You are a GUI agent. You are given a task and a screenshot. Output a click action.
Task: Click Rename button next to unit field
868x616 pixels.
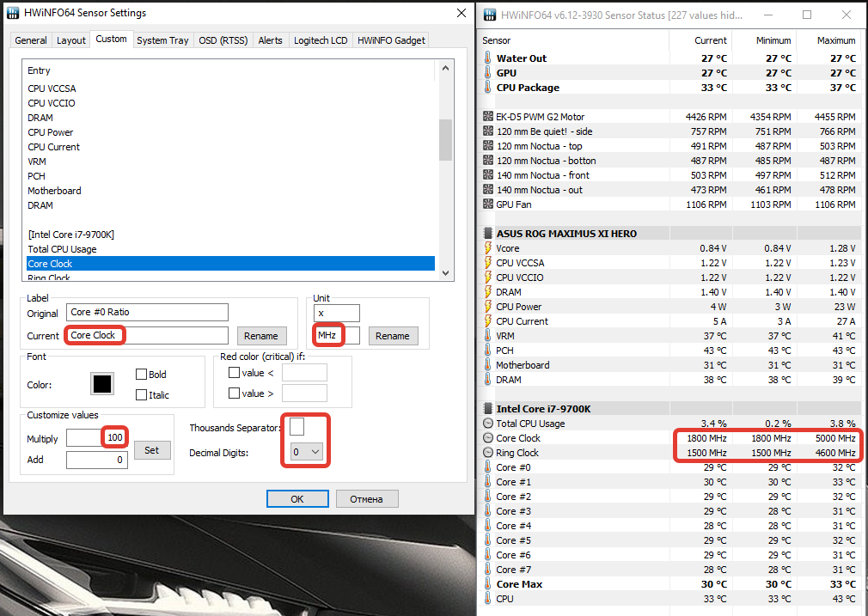click(x=393, y=336)
